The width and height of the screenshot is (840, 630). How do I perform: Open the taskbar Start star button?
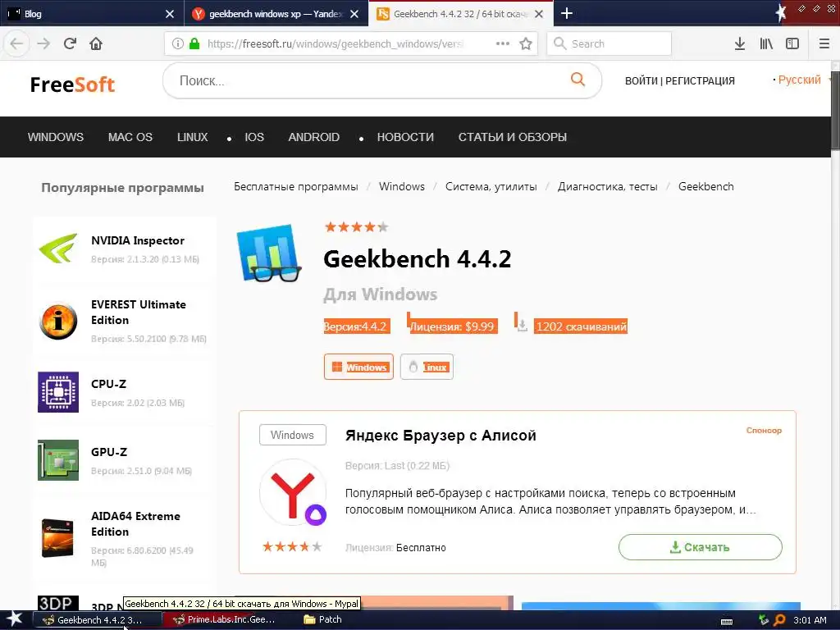[14, 619]
